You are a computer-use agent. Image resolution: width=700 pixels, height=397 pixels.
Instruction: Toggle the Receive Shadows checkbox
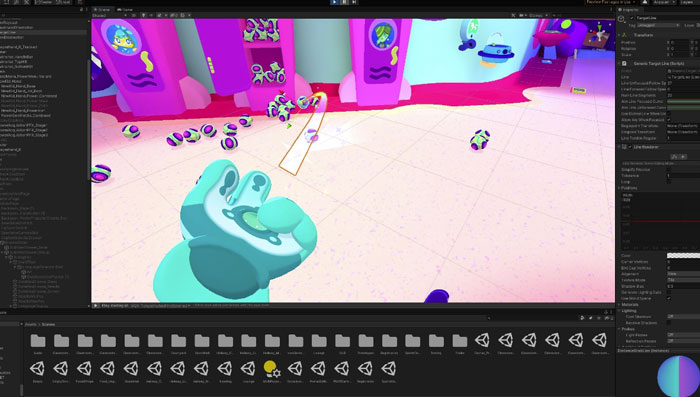pyautogui.click(x=669, y=322)
